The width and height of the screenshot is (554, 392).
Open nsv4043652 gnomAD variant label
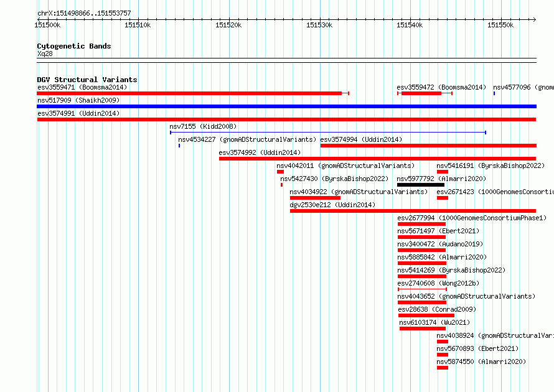466,296
